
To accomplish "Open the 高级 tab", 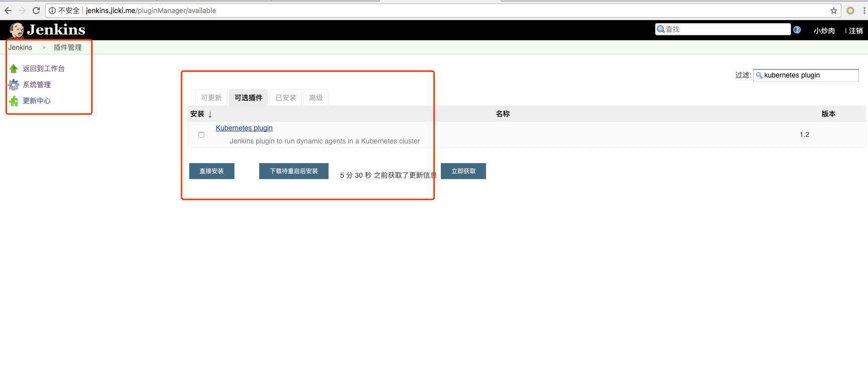I will coord(316,98).
